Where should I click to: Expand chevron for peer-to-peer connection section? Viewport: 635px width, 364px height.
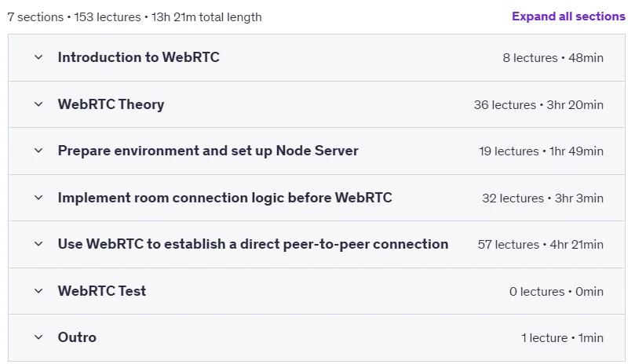[38, 244]
